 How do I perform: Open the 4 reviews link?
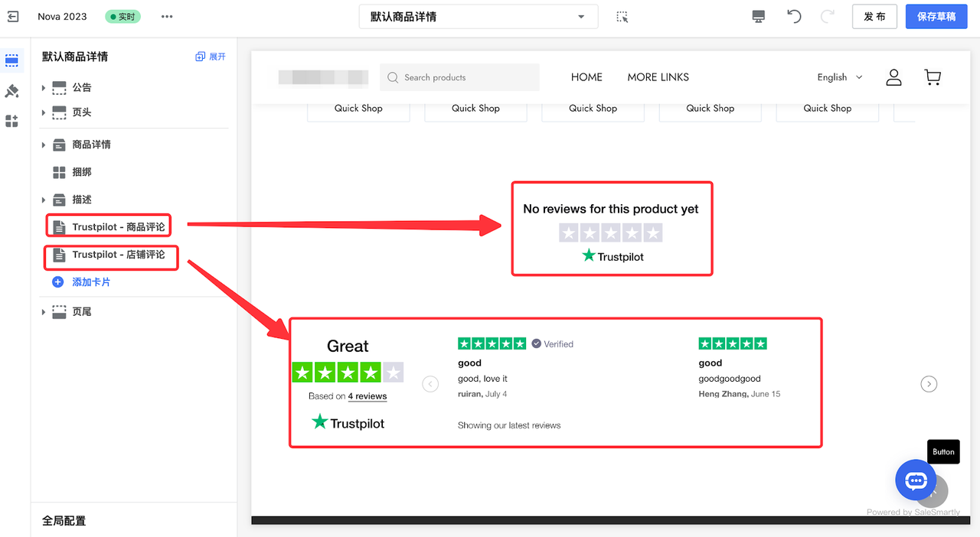coord(367,396)
